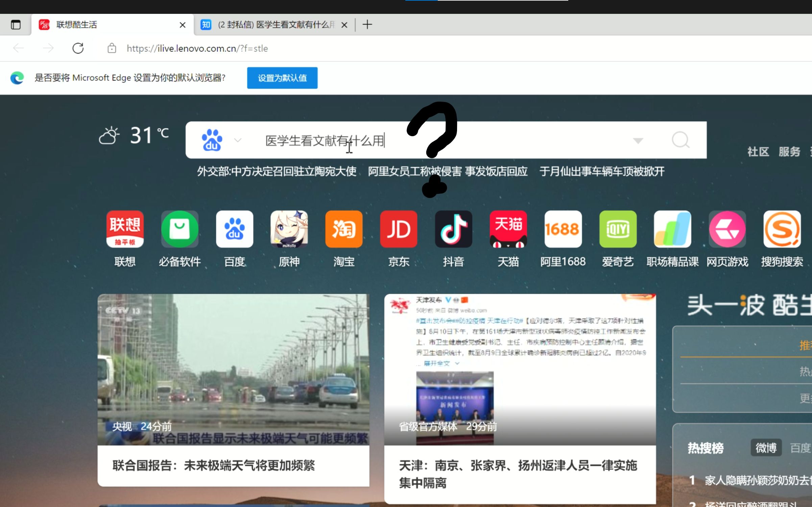Open a new tab with plus icon
This screenshot has height=507, width=812.
pos(367,25)
